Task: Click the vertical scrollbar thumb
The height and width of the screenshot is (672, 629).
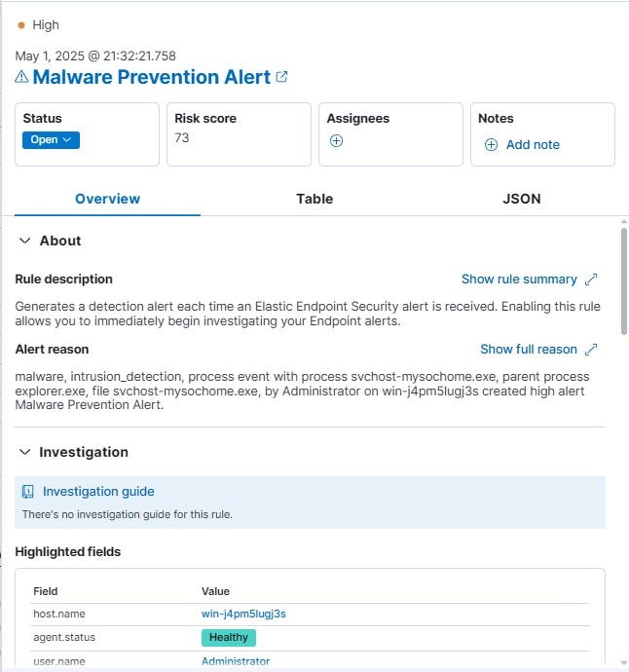Action: pos(624,281)
